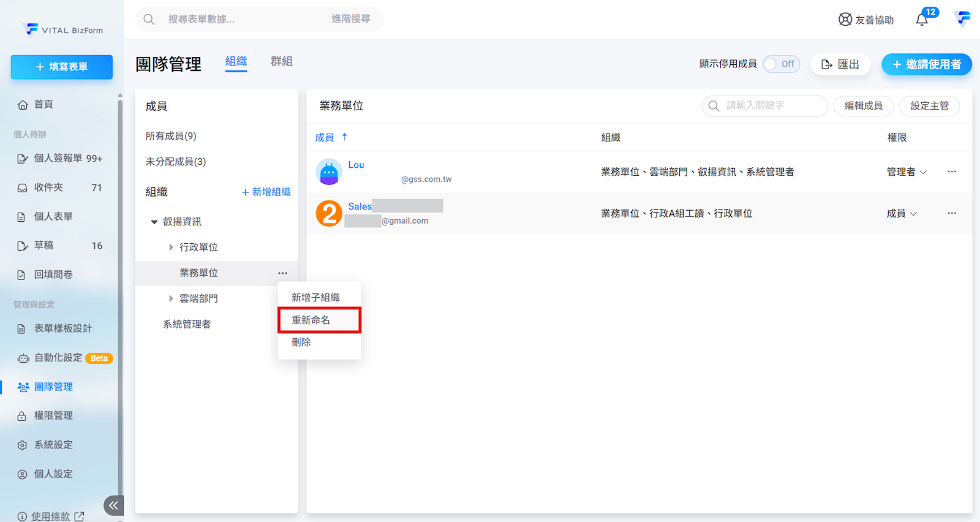Image resolution: width=980 pixels, height=522 pixels.
Task: Choose 刪除 in the context menu
Action: coord(301,342)
